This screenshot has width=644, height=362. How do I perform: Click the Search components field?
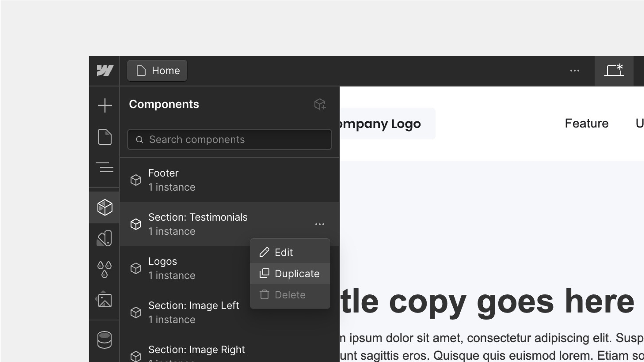[229, 139]
